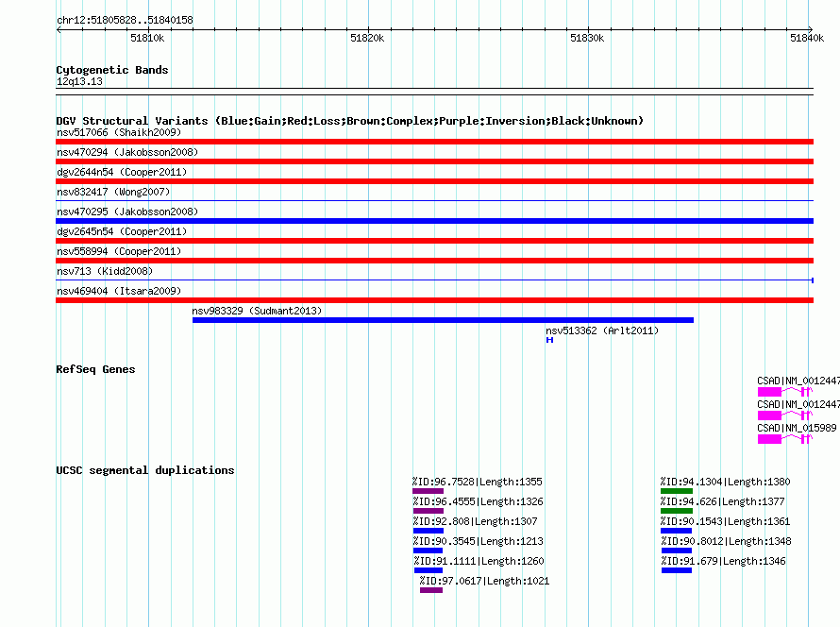The width and height of the screenshot is (840, 627).
Task: Click the 51830k ruler label
Action: pyautogui.click(x=587, y=38)
